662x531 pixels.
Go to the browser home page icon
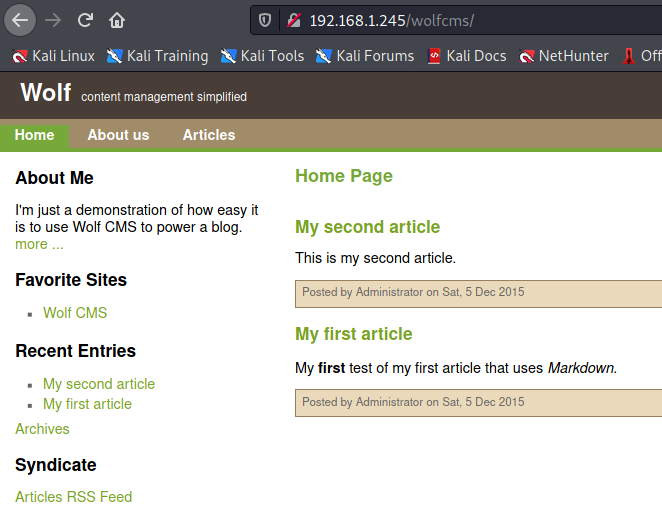pyautogui.click(x=117, y=20)
